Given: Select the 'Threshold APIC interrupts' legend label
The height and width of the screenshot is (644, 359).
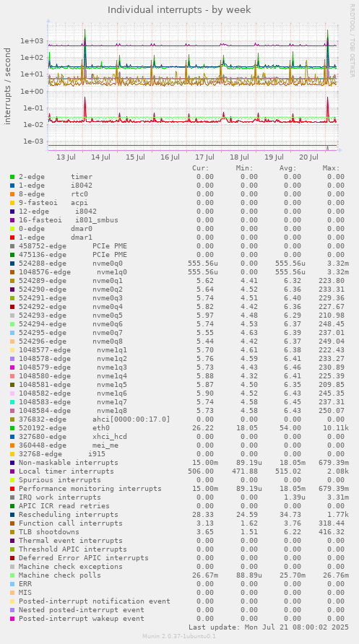Looking at the screenshot, I should 73,549.
